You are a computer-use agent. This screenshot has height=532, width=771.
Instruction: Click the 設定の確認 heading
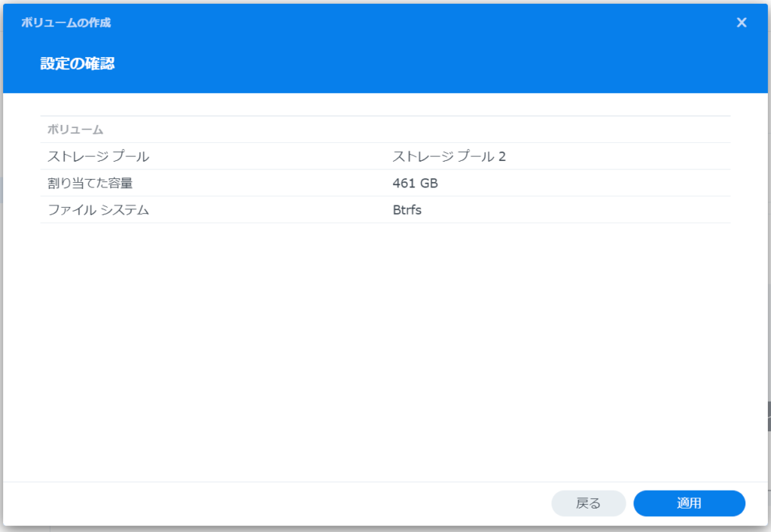pyautogui.click(x=78, y=63)
